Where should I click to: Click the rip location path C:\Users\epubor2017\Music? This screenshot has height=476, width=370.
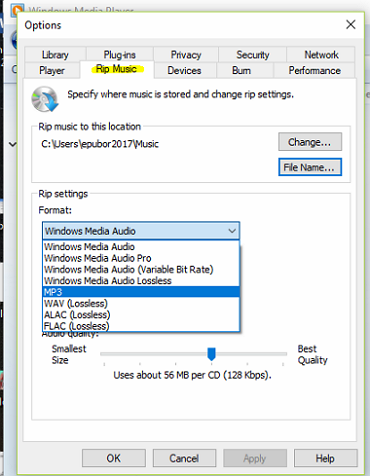[x=100, y=144]
